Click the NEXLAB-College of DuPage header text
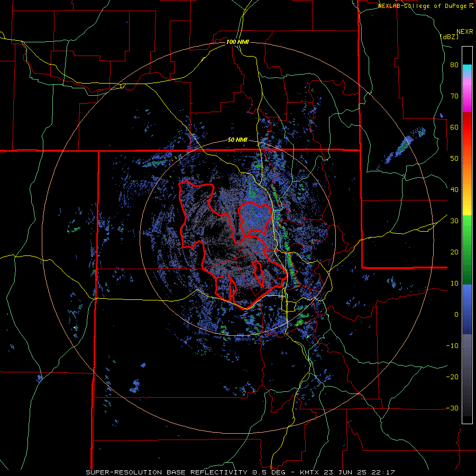The image size is (476, 476). tap(423, 6)
